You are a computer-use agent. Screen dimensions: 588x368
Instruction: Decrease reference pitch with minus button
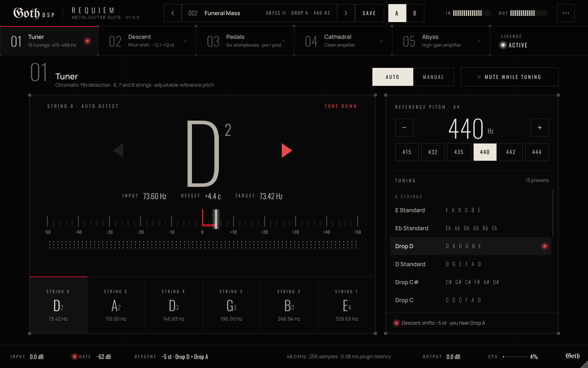(404, 128)
